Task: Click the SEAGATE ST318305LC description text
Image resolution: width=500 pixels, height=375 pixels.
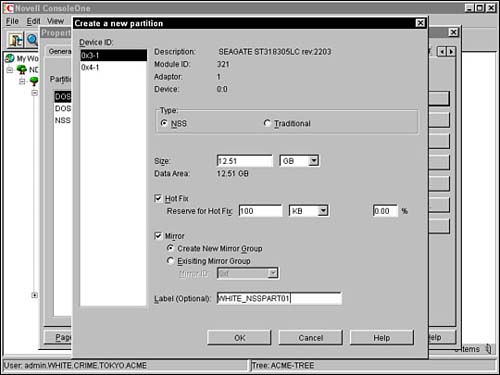Action: 275,52
